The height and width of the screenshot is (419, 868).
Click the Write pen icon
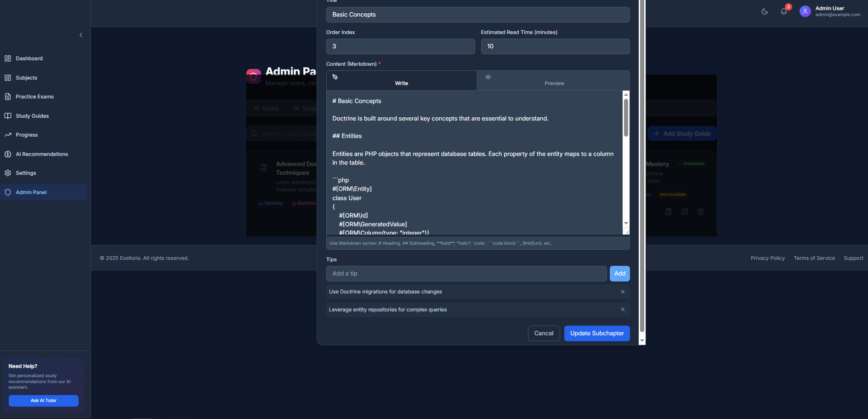tap(335, 77)
